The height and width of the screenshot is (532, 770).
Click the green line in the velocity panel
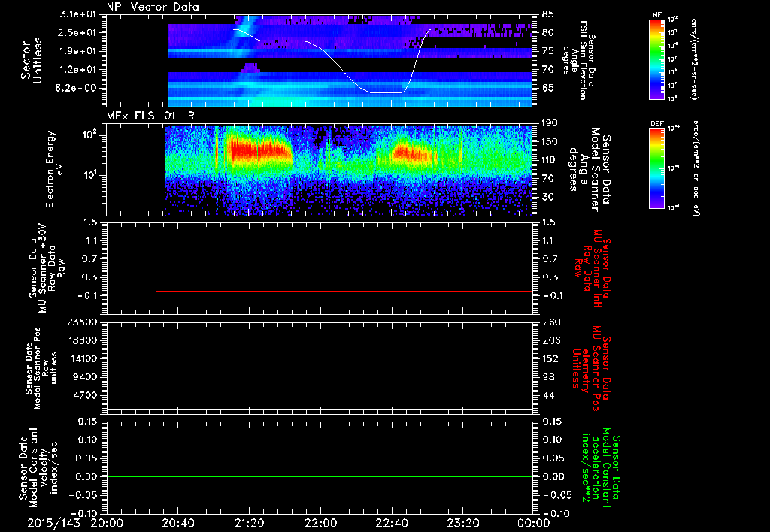[319, 476]
